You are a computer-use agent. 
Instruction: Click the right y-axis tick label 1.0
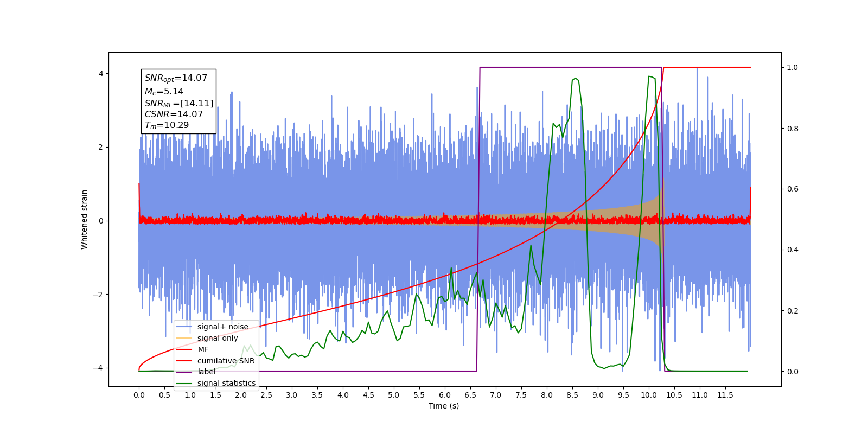(793, 68)
